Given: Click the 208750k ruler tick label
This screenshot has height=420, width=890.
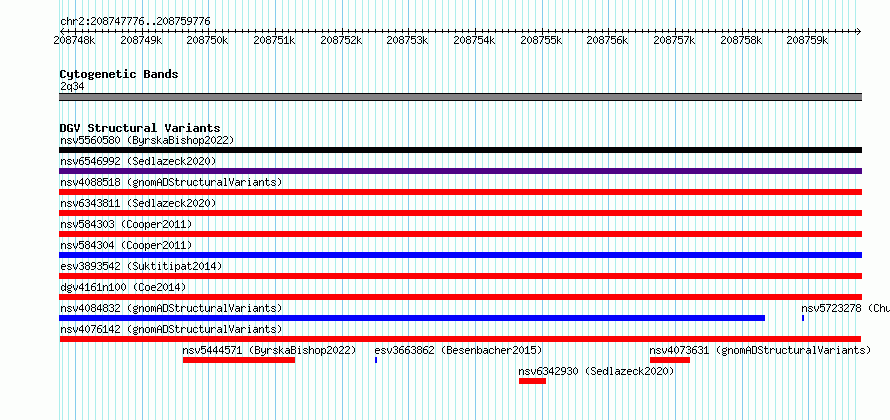Looking at the screenshot, I should coord(208,40).
